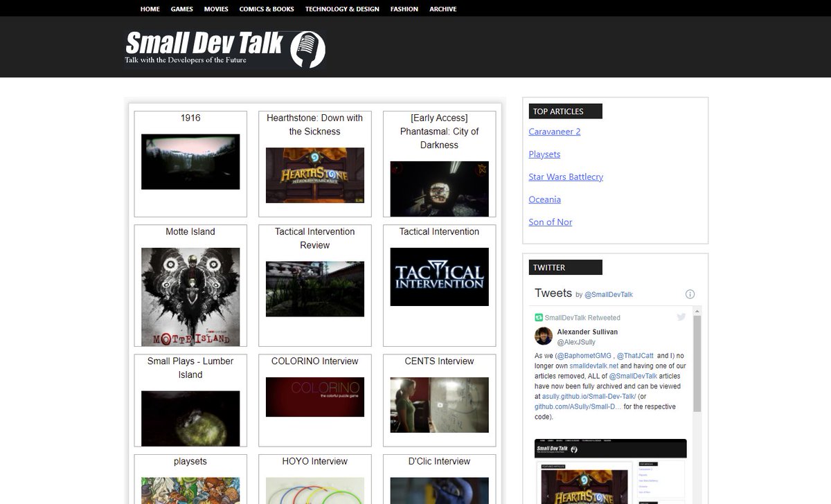This screenshot has width=831, height=504.
Task: Click the Motte Island title text
Action: (190, 231)
